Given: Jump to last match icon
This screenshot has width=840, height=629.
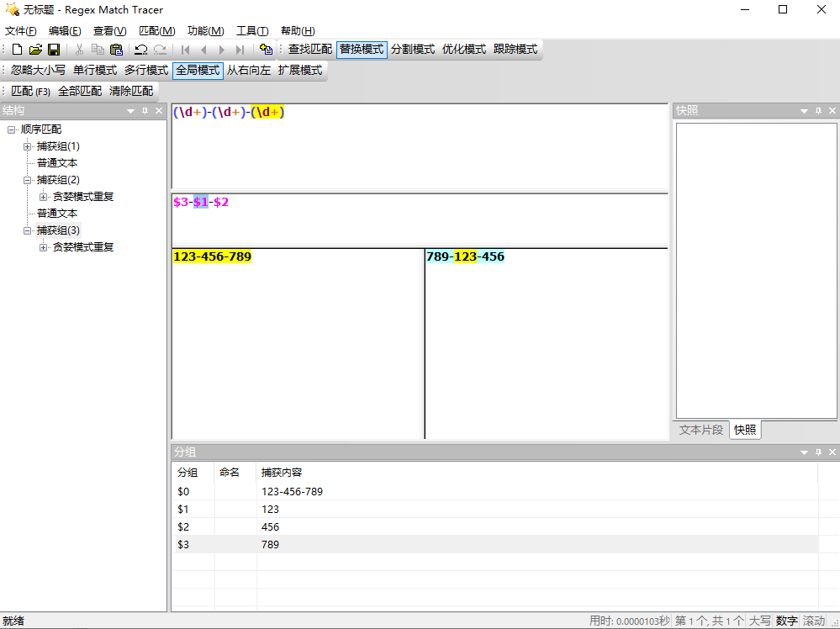Looking at the screenshot, I should point(240,50).
